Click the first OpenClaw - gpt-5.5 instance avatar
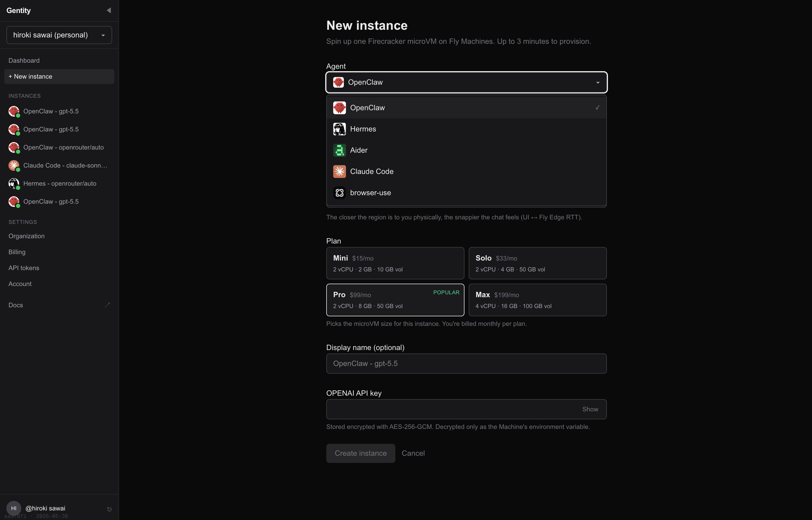812x520 pixels. coord(14,112)
